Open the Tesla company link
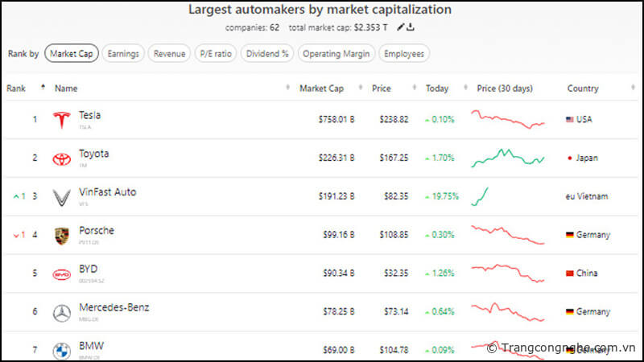 (89, 115)
